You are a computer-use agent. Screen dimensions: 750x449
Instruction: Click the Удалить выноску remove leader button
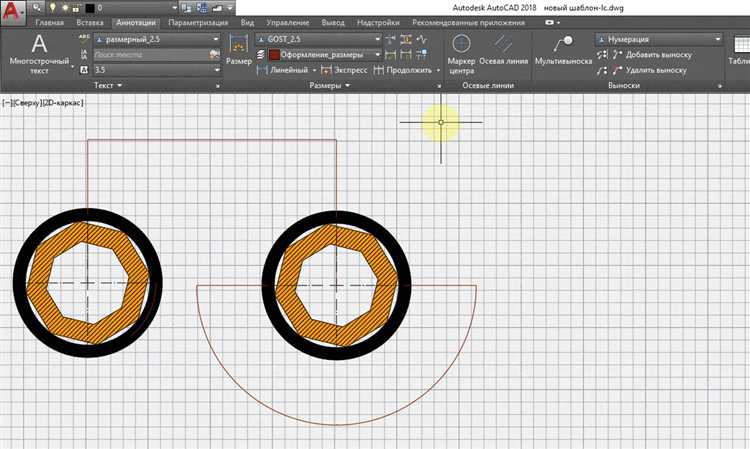(650, 70)
